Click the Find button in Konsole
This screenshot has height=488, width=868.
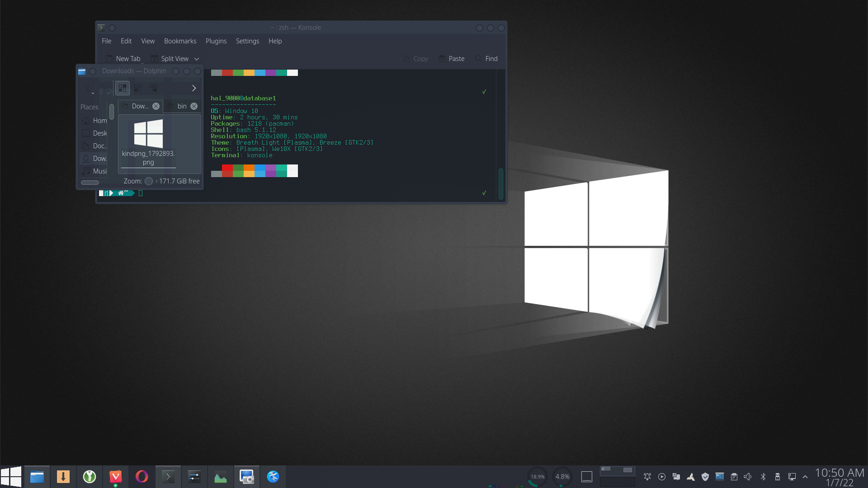coord(486,59)
